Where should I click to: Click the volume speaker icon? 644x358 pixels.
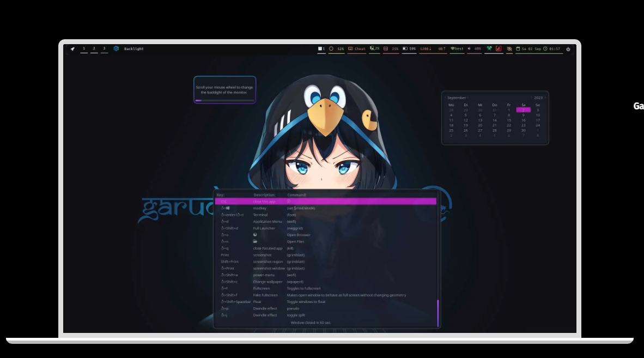tap(469, 49)
